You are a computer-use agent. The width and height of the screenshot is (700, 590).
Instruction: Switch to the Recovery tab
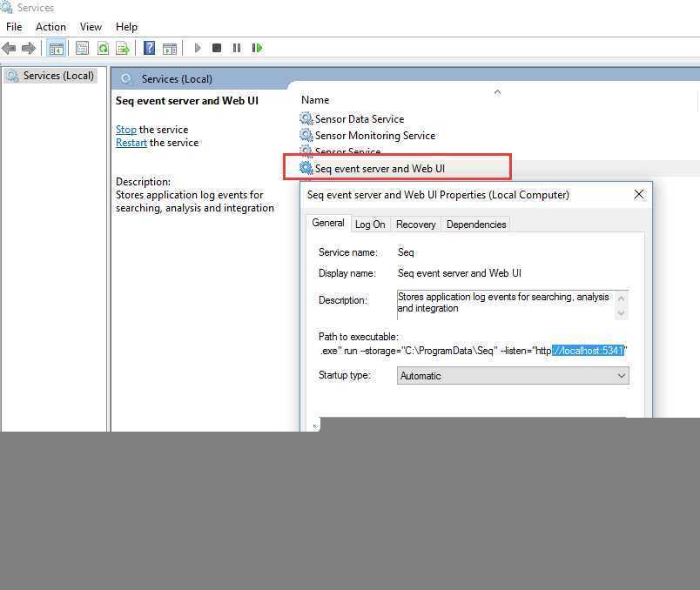tap(415, 225)
